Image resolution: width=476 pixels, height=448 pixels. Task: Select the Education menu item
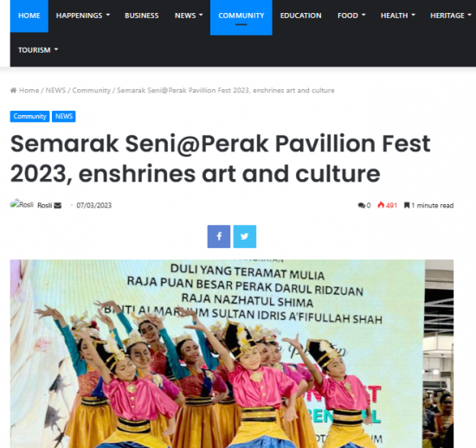click(301, 16)
